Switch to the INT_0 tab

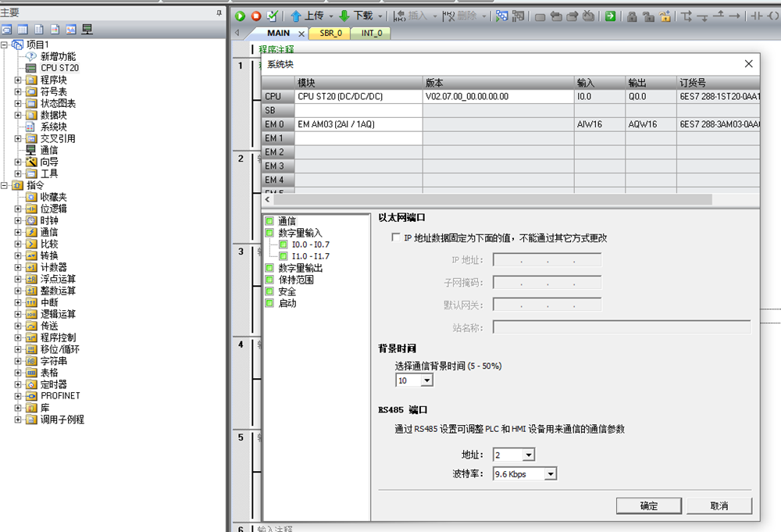point(371,34)
